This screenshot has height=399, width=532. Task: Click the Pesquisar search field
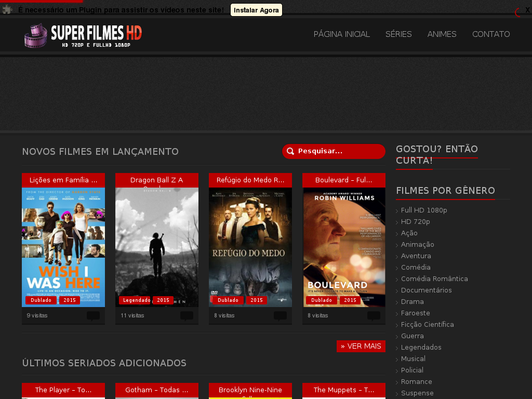click(x=338, y=151)
